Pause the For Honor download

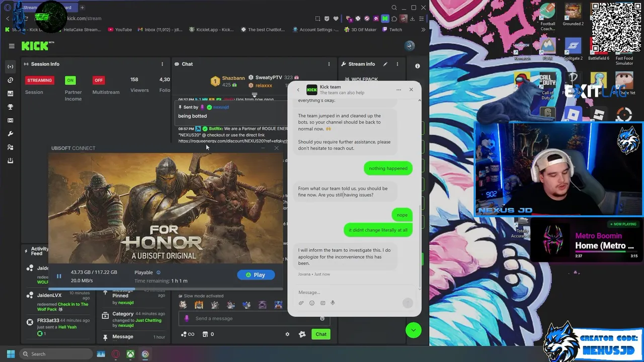59,276
